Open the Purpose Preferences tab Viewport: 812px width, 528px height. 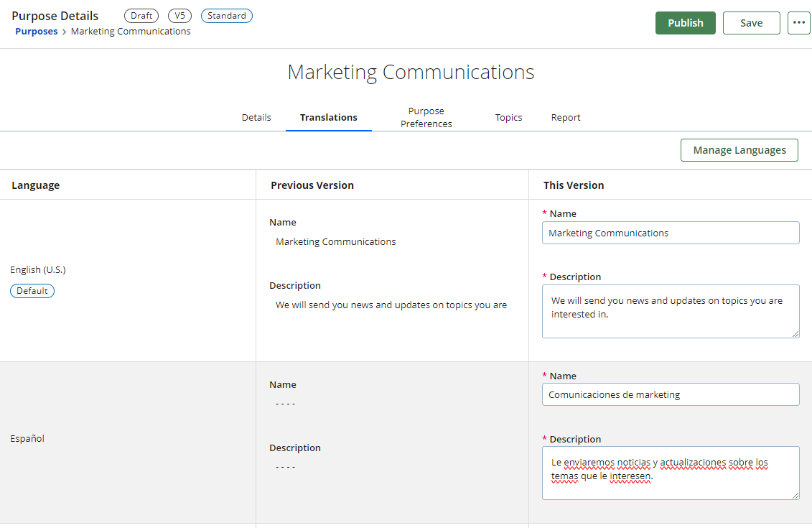(426, 117)
